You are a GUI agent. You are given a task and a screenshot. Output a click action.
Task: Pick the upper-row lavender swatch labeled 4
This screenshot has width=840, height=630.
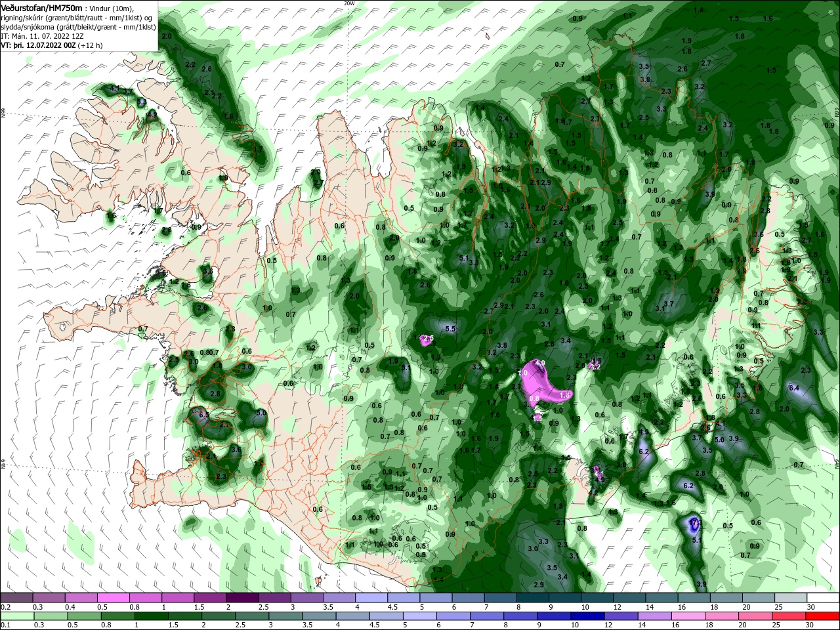(x=371, y=598)
